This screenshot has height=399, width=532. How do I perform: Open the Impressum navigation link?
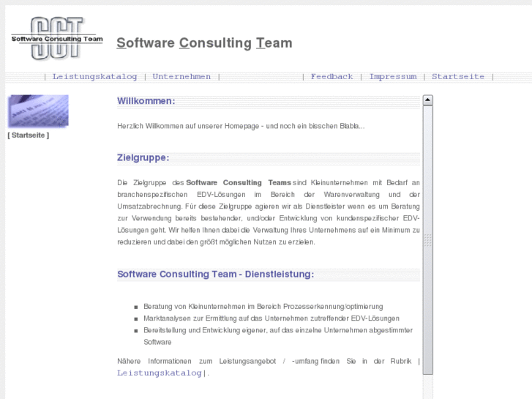point(393,77)
